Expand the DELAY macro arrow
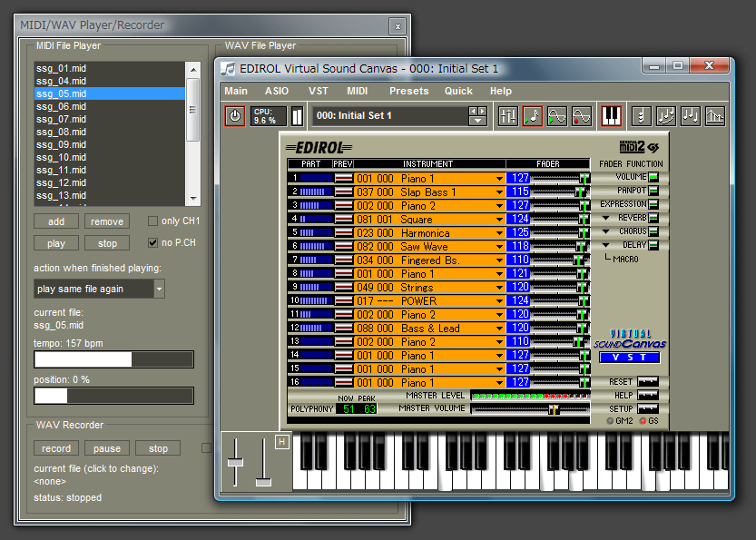This screenshot has width=756, height=540. 606,245
